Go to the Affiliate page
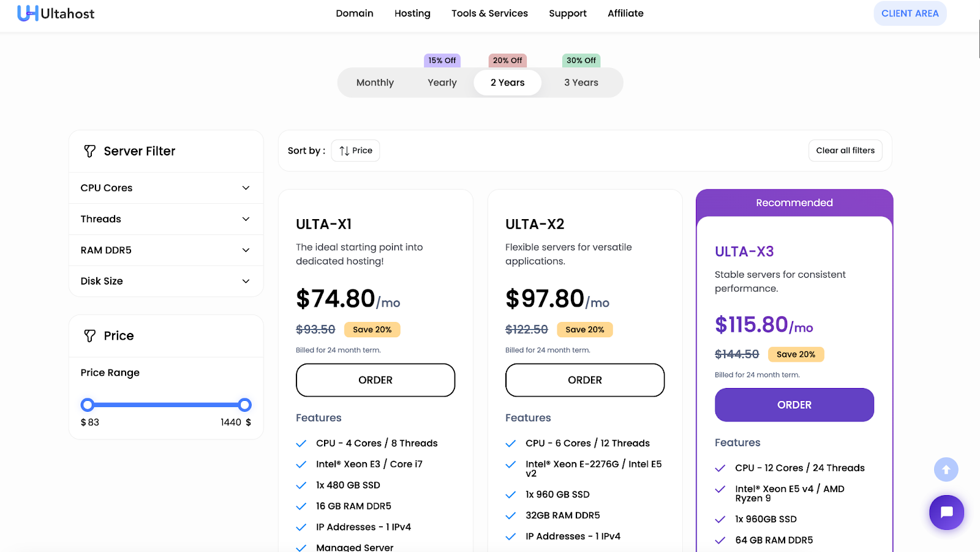The image size is (980, 552). click(x=625, y=13)
